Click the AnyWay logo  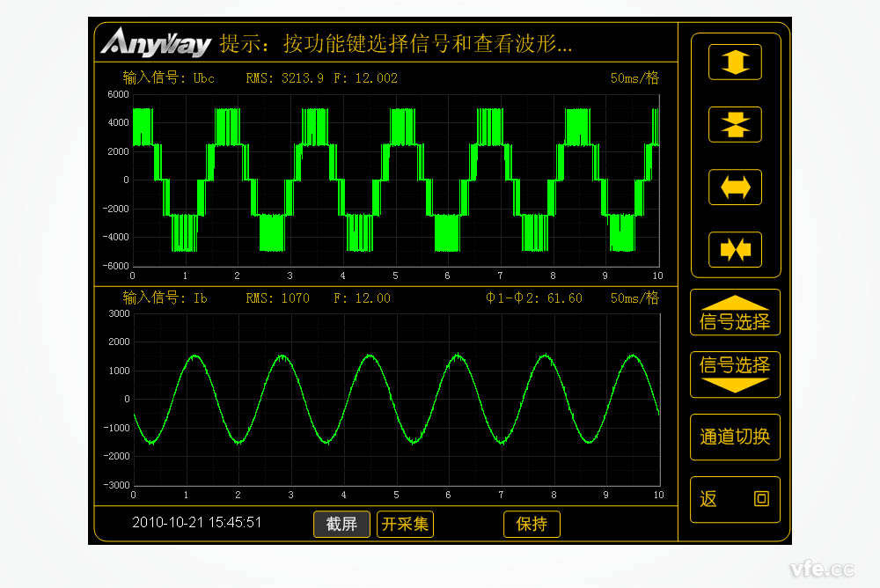coord(157,41)
